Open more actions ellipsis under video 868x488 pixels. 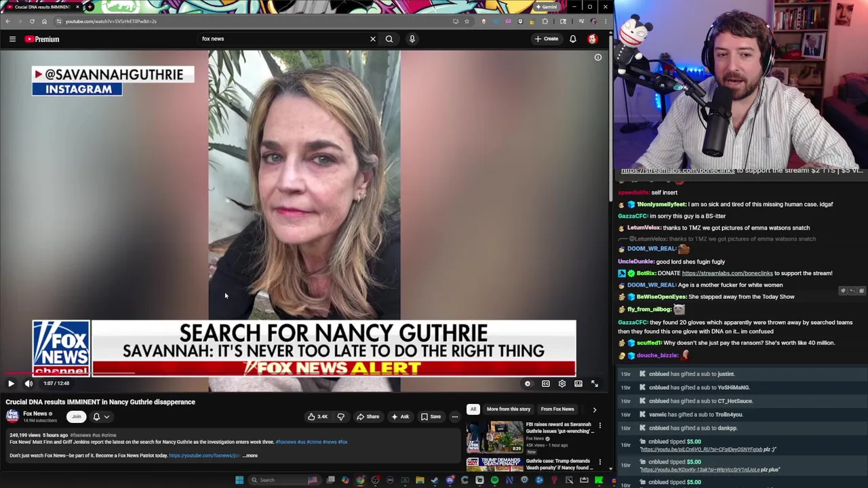[455, 417]
